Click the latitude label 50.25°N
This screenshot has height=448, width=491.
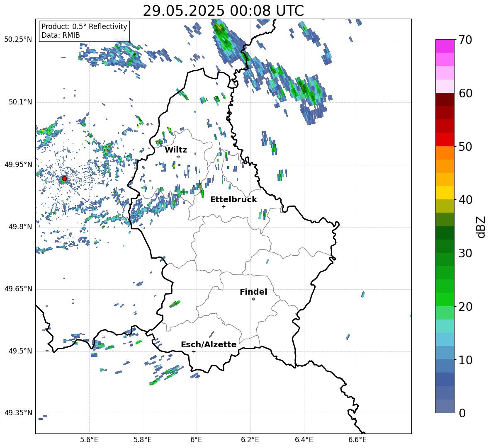click(18, 40)
